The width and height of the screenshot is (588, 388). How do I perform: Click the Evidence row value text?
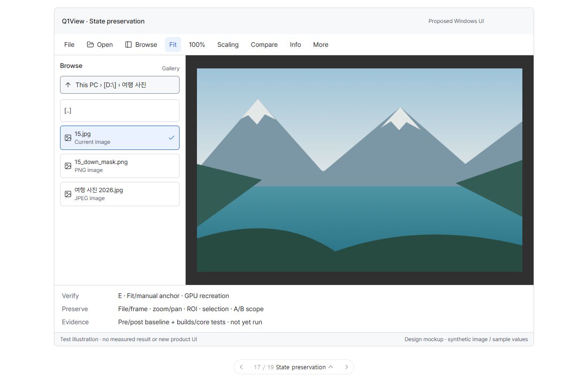190,322
